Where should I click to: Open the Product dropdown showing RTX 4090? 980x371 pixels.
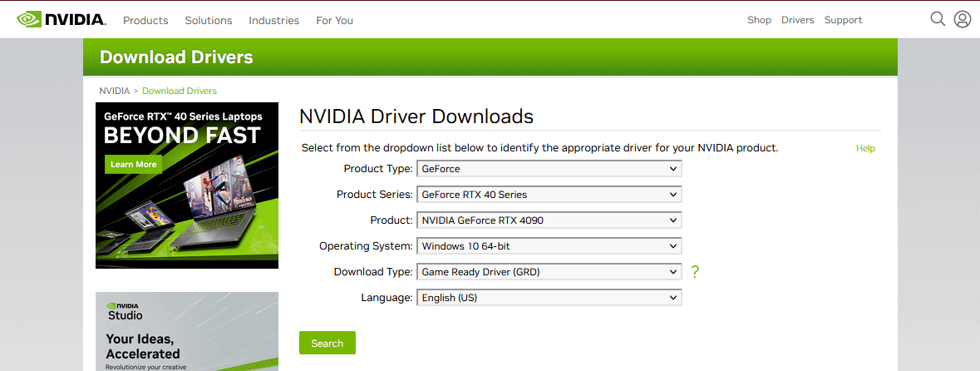[x=549, y=220]
